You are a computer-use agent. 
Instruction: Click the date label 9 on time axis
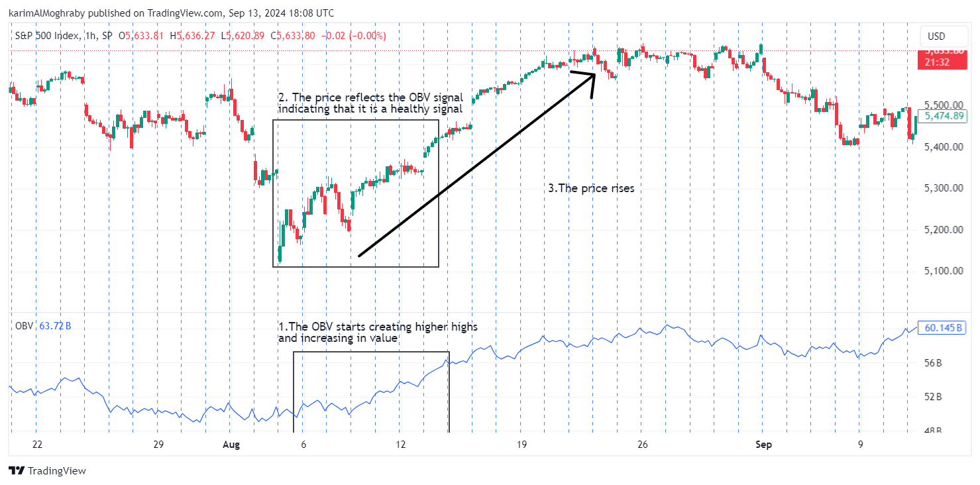click(859, 444)
